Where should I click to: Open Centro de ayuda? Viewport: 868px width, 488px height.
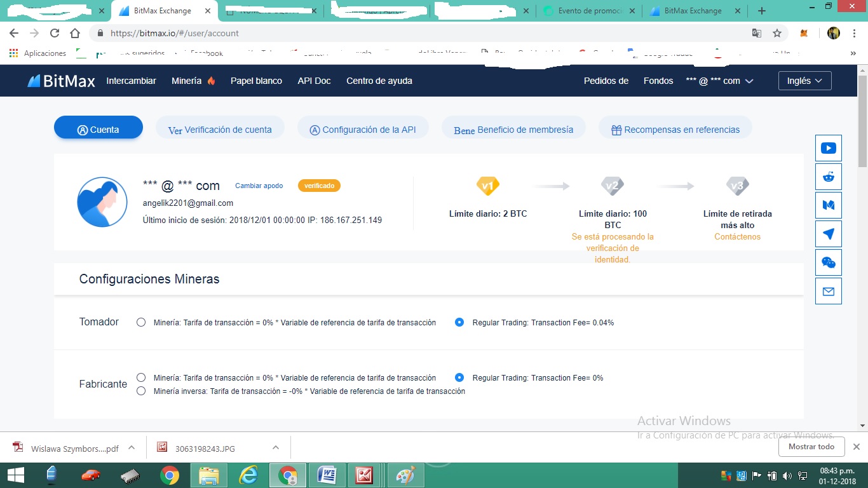[379, 81]
